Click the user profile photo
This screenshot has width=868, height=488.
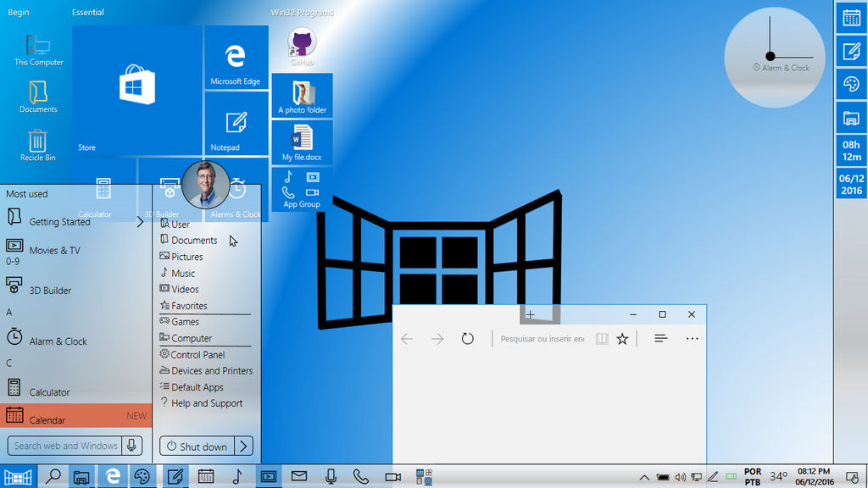[x=205, y=185]
